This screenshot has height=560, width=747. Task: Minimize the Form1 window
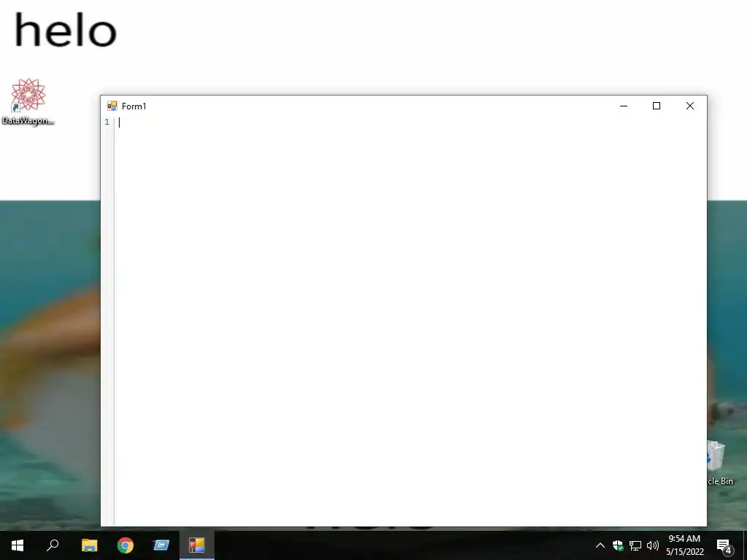coord(624,106)
